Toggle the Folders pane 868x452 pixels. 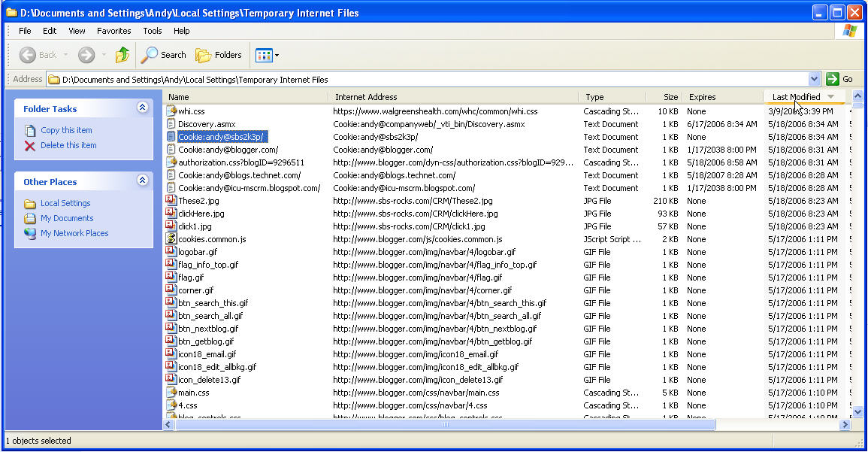coord(219,55)
